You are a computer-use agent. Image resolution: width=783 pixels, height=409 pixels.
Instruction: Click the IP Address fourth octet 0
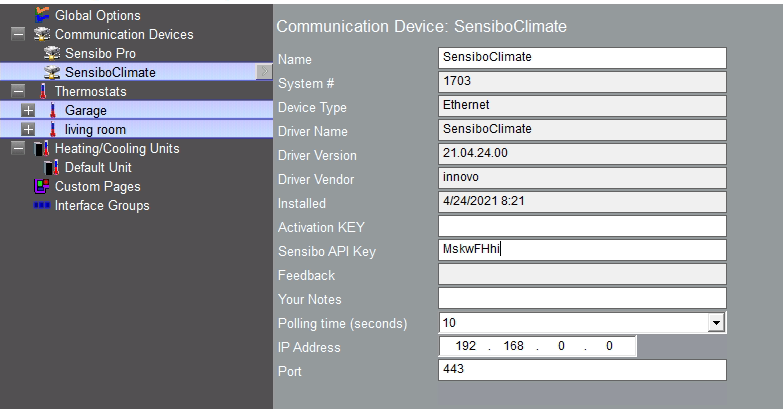[x=609, y=346]
